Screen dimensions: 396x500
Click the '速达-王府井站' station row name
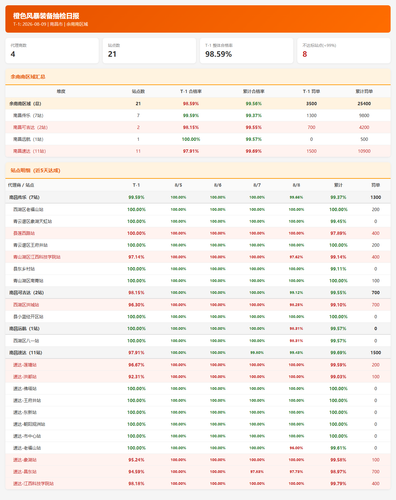coord(27,400)
